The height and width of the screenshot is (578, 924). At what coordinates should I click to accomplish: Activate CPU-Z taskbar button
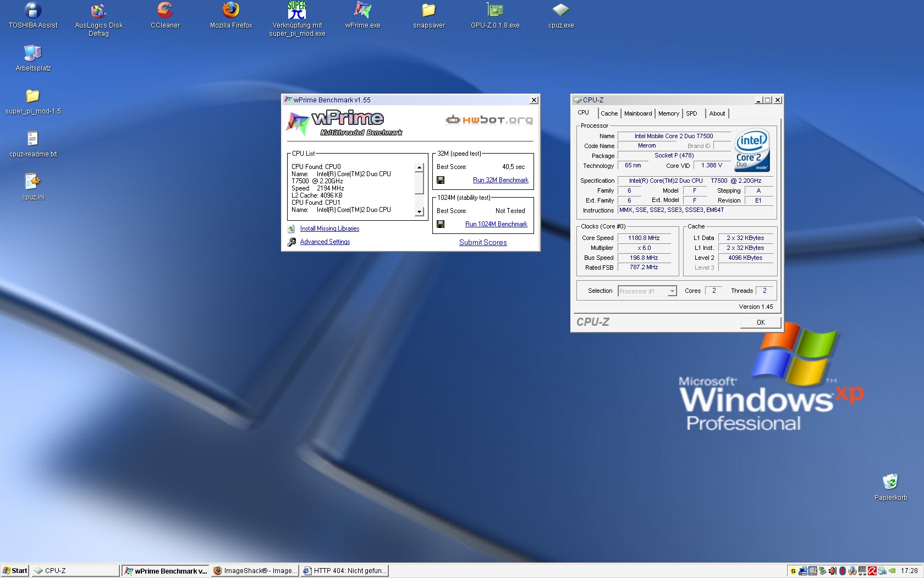(x=75, y=571)
